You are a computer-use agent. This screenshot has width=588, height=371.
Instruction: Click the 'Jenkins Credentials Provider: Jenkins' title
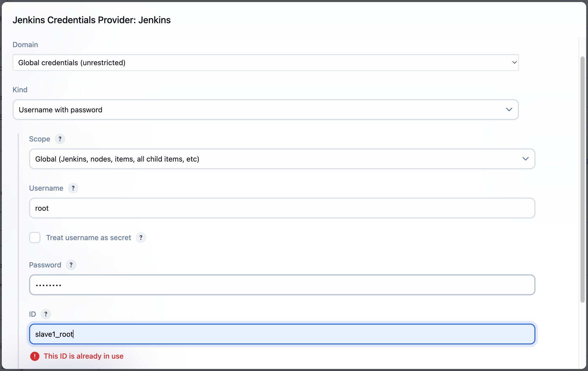(x=91, y=20)
